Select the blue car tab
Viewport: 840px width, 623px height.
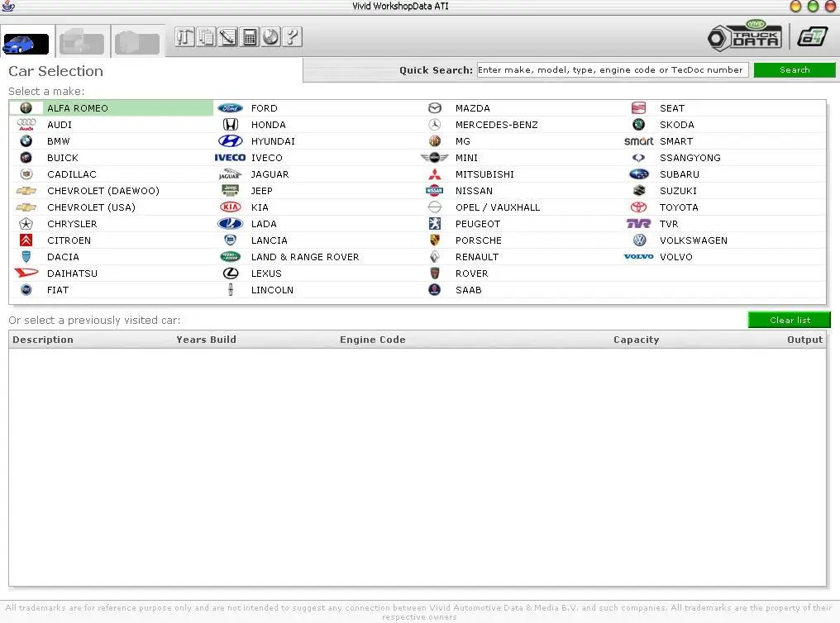click(x=26, y=43)
